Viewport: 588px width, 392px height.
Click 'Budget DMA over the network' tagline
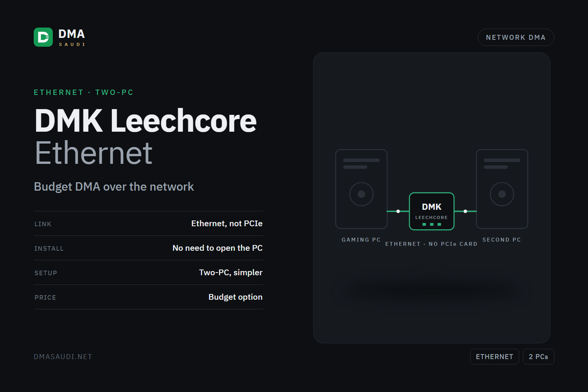tap(114, 187)
